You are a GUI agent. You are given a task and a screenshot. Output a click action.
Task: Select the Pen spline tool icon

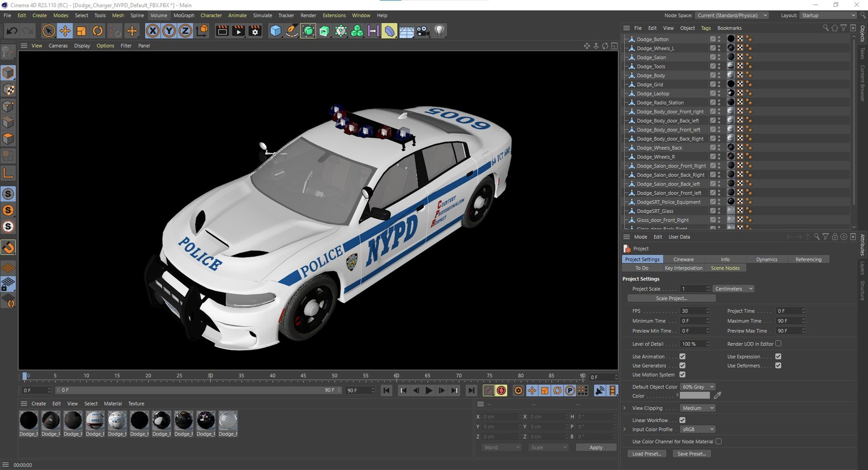point(291,31)
